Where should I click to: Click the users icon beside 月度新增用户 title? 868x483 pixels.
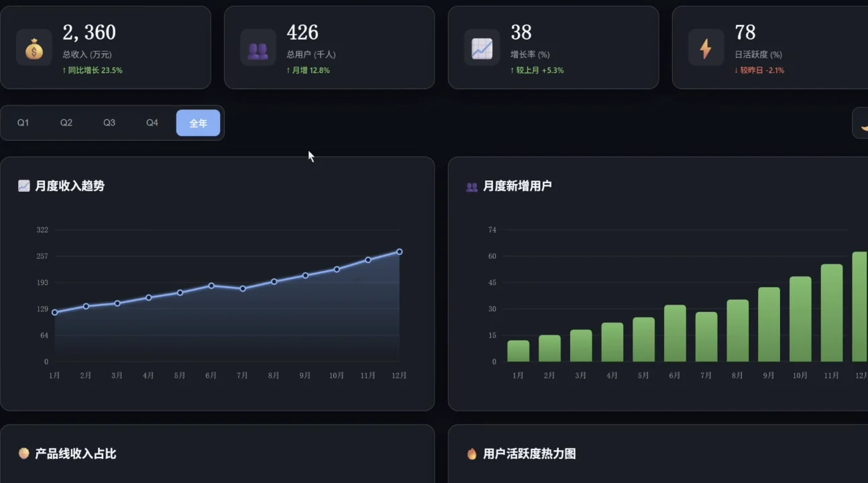click(x=472, y=186)
